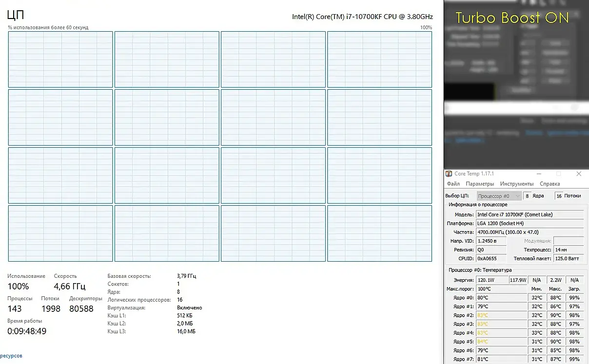Click the ЦП heading in Task Manager

[16, 16]
